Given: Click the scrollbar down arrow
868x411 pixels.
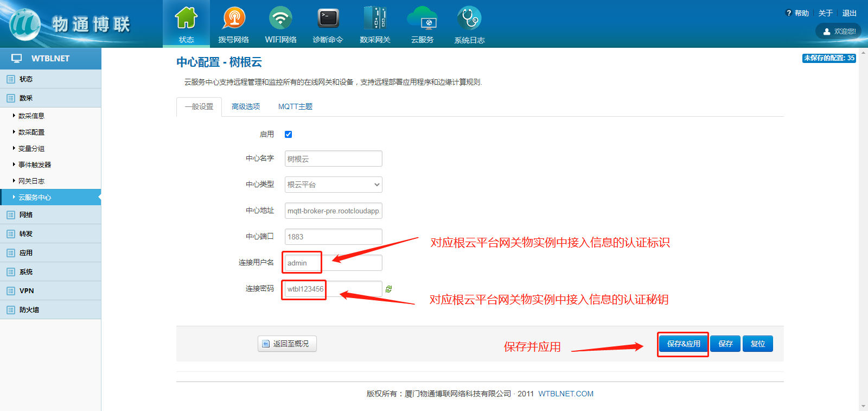Looking at the screenshot, I should pyautogui.click(x=863, y=406).
